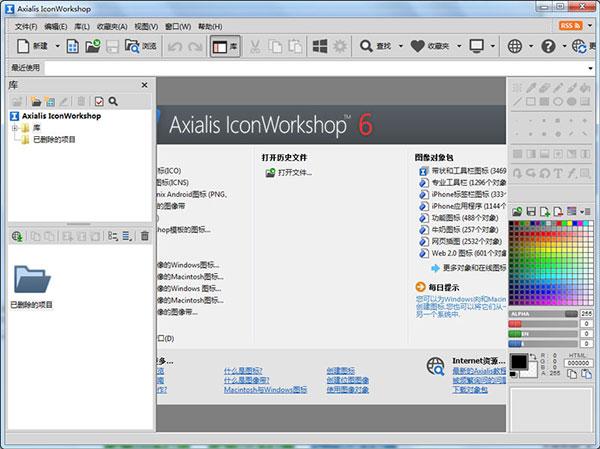Viewport: 600px width, 449px height.
Task: Open the 收藏夹(A) menu
Action: tap(112, 26)
